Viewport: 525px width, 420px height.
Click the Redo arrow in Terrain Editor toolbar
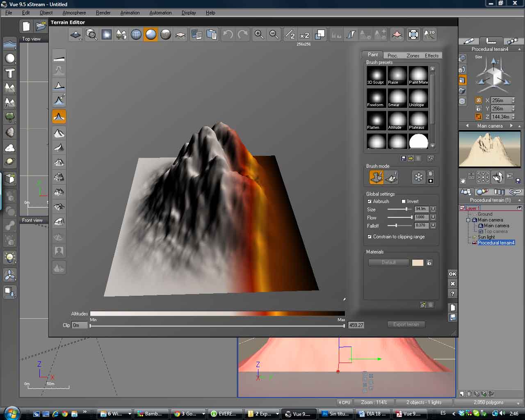[243, 35]
